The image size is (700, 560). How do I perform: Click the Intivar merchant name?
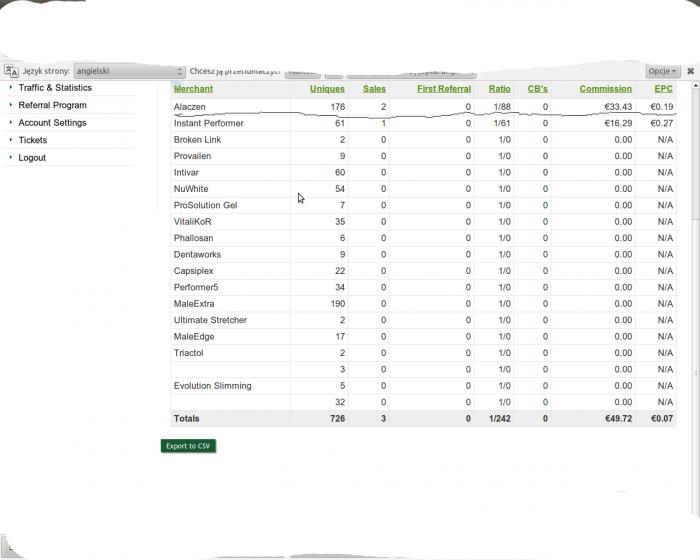coord(186,172)
